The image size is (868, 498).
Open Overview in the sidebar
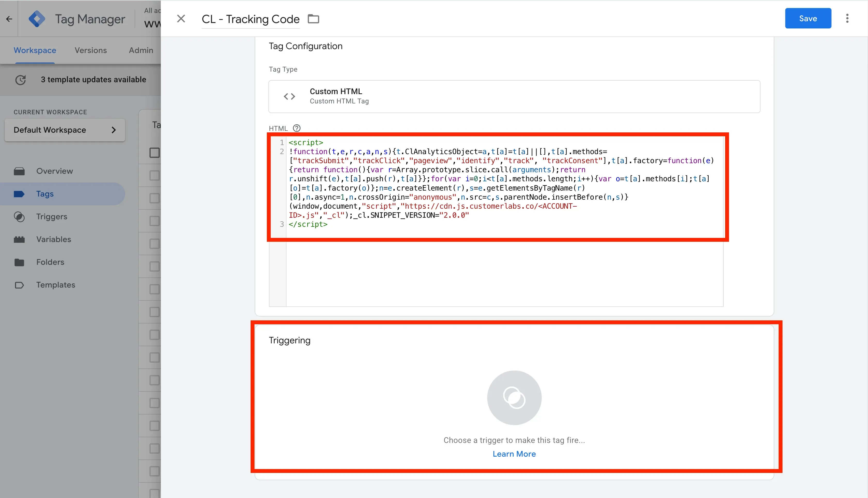pyautogui.click(x=55, y=171)
